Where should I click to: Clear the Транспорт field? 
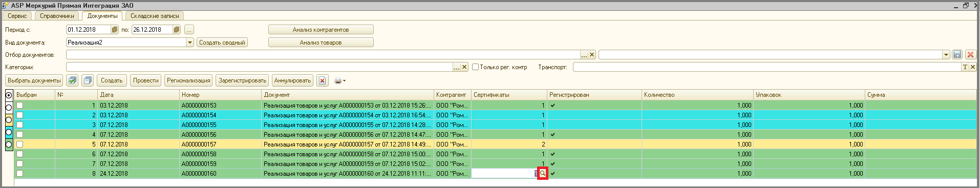[973, 67]
